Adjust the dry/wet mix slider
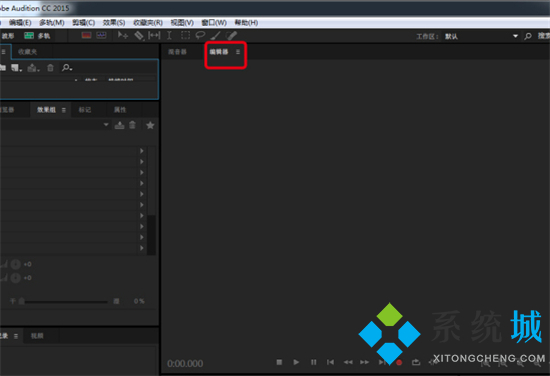This screenshot has height=376, width=550. pos(66,301)
